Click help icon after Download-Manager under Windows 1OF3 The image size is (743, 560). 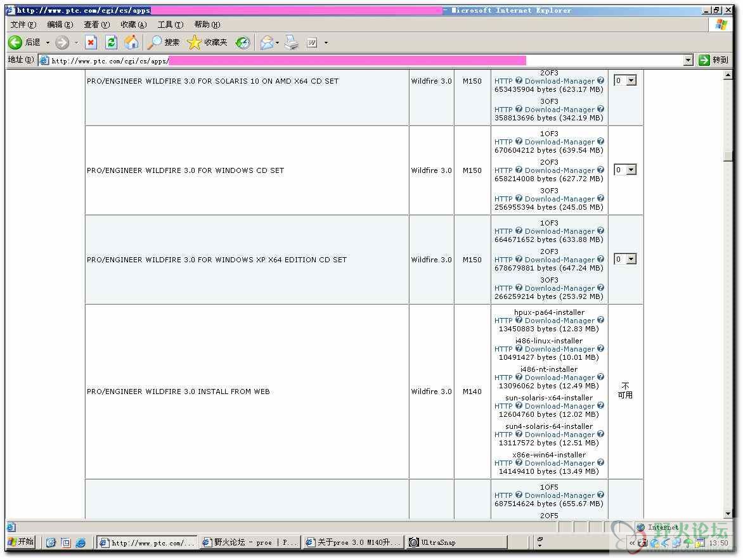(x=602, y=141)
